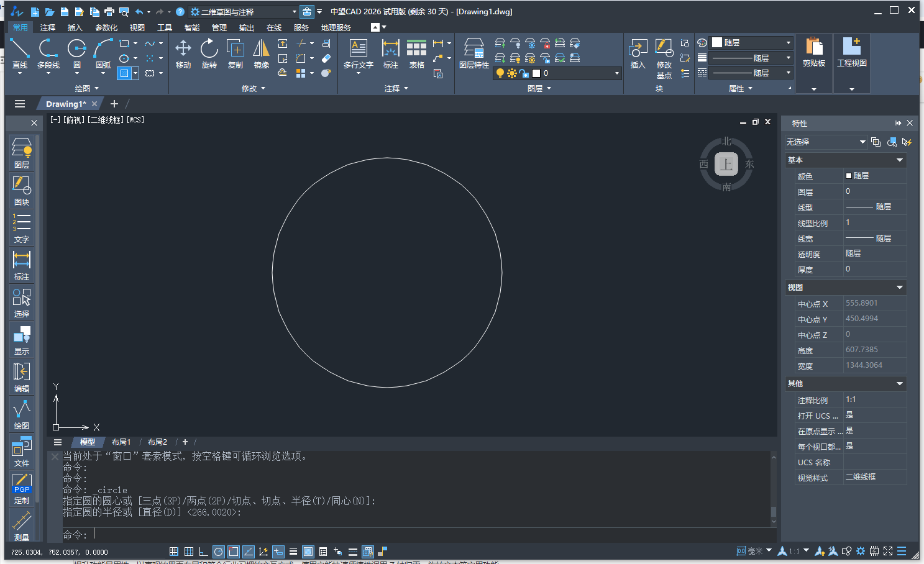Open the color dropdown showing 随层 in ribbon
This screenshot has height=564, width=924.
tap(751, 43)
